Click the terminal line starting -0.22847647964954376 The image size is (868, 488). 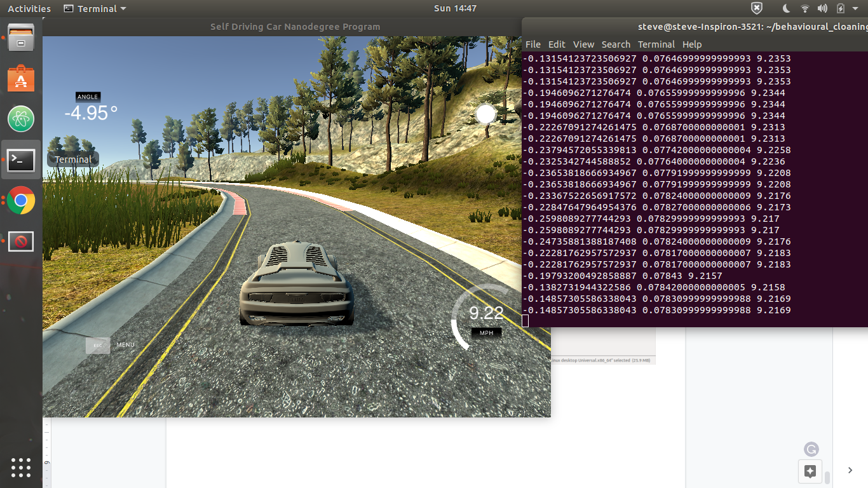pos(656,207)
